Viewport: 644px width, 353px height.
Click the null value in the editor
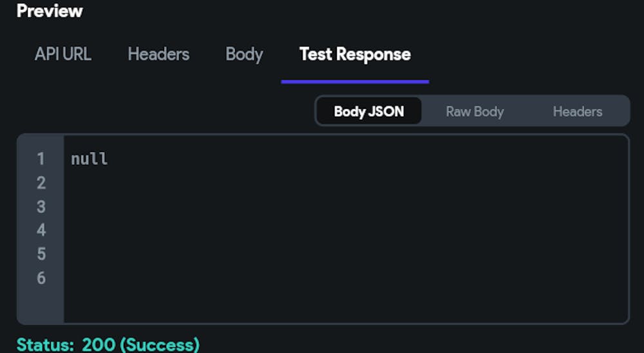90,158
